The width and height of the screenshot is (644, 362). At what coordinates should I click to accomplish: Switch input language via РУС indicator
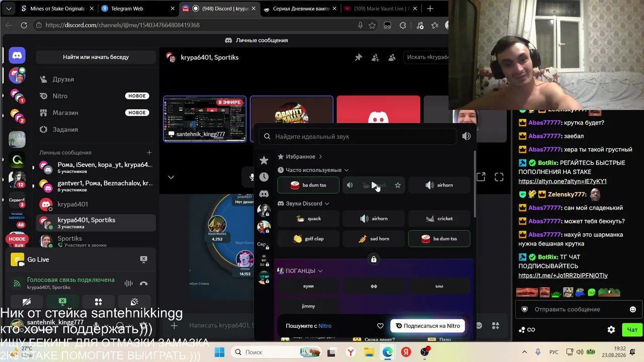tap(553, 352)
